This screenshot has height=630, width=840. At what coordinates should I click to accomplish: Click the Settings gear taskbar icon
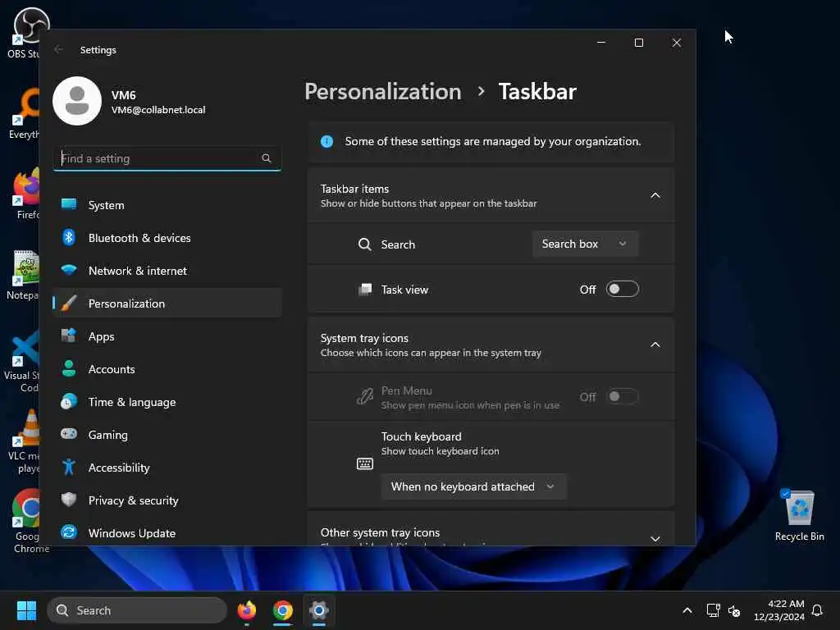pyautogui.click(x=319, y=610)
